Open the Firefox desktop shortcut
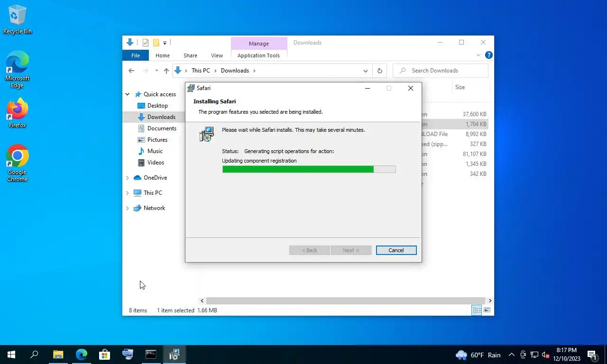 click(x=18, y=113)
